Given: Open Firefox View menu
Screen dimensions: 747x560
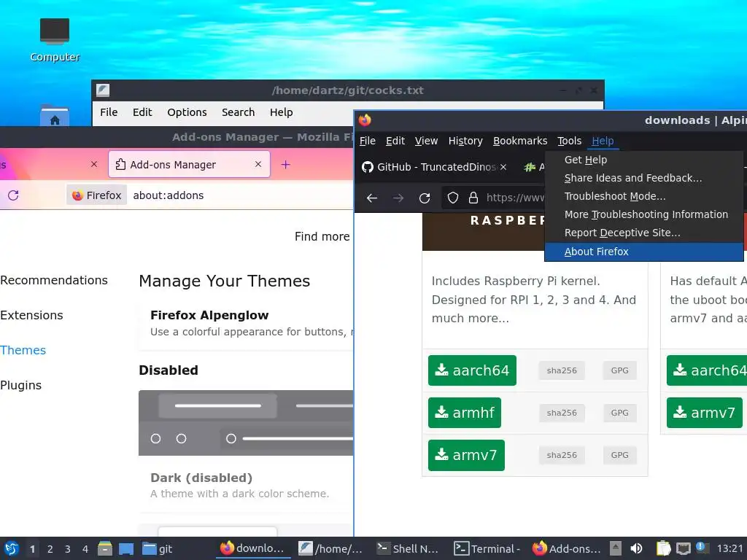Looking at the screenshot, I should coord(426,141).
